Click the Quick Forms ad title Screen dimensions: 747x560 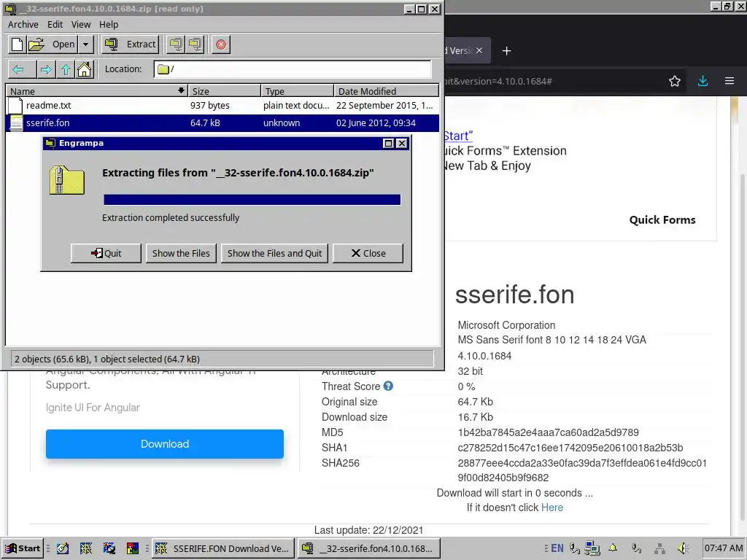tap(662, 220)
